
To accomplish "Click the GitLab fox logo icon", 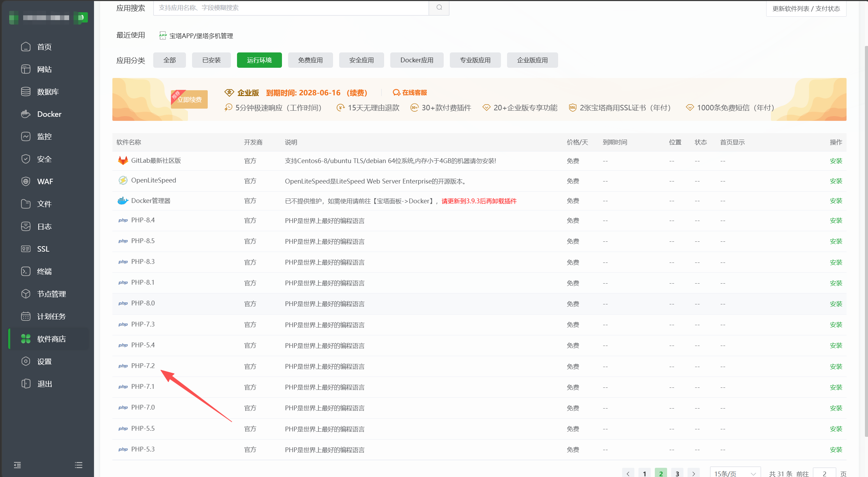I will 123,160.
